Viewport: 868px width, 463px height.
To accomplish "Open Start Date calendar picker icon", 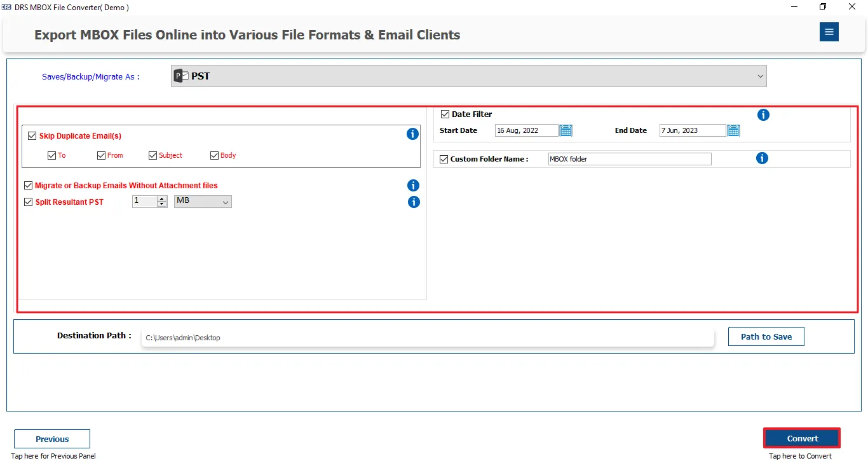I will coord(566,130).
